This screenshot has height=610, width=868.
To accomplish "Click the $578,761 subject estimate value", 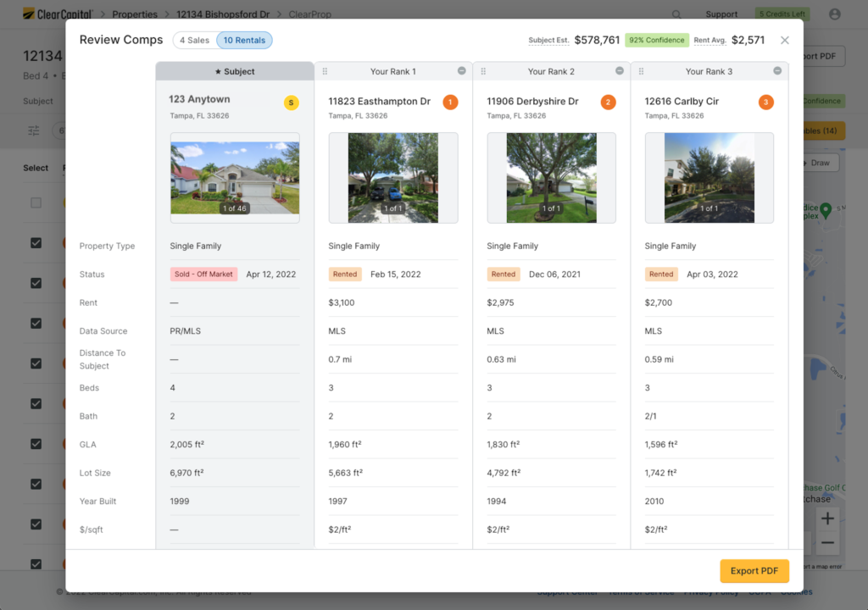I will tap(597, 40).
